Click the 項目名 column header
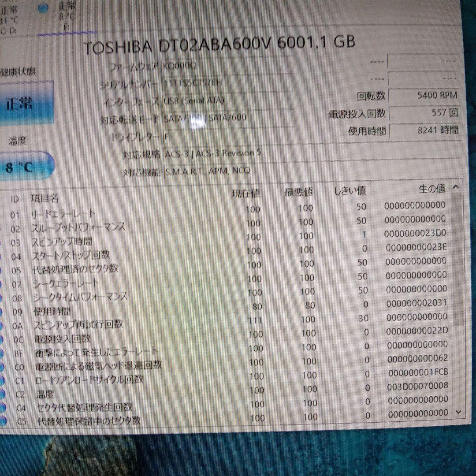 45,198
